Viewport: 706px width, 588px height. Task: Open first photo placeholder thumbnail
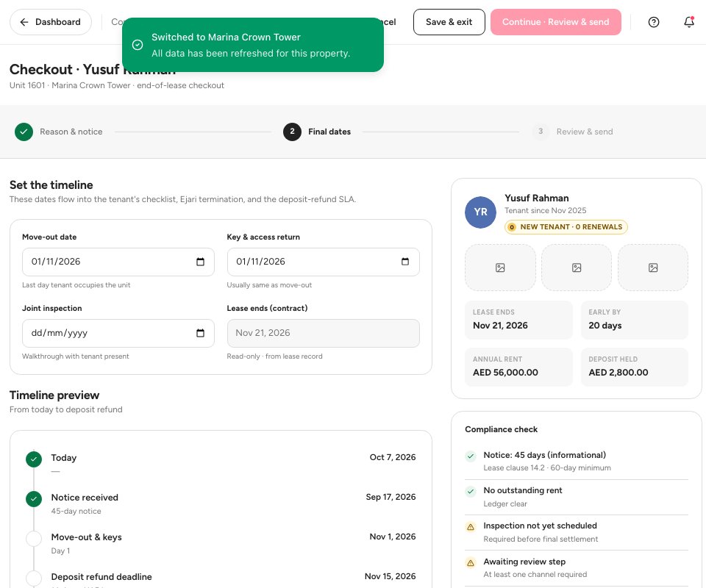click(500, 268)
